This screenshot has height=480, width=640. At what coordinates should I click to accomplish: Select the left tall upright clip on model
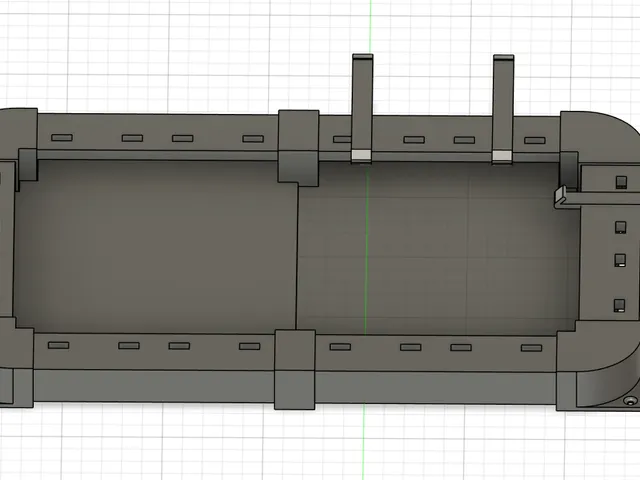(362, 108)
